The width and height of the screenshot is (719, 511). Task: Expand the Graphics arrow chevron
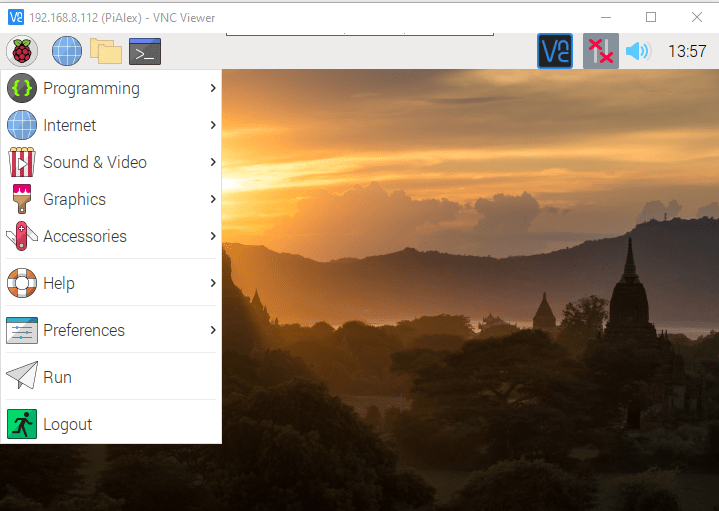pos(213,199)
